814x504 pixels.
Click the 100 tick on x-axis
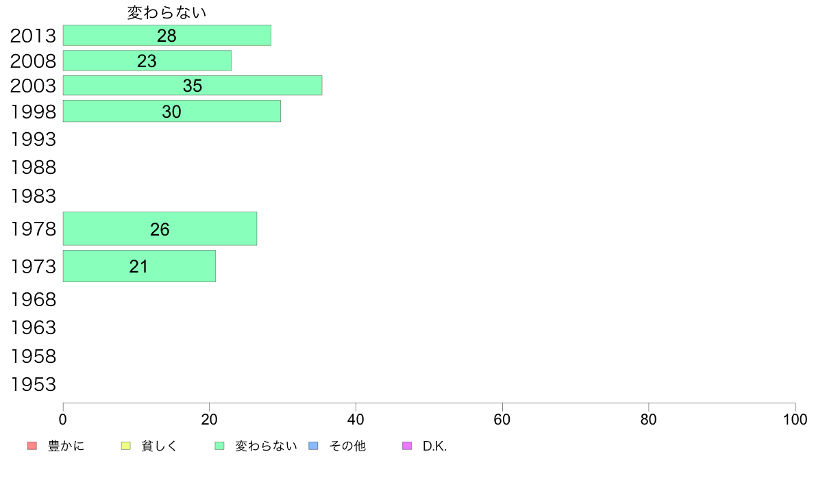click(795, 419)
